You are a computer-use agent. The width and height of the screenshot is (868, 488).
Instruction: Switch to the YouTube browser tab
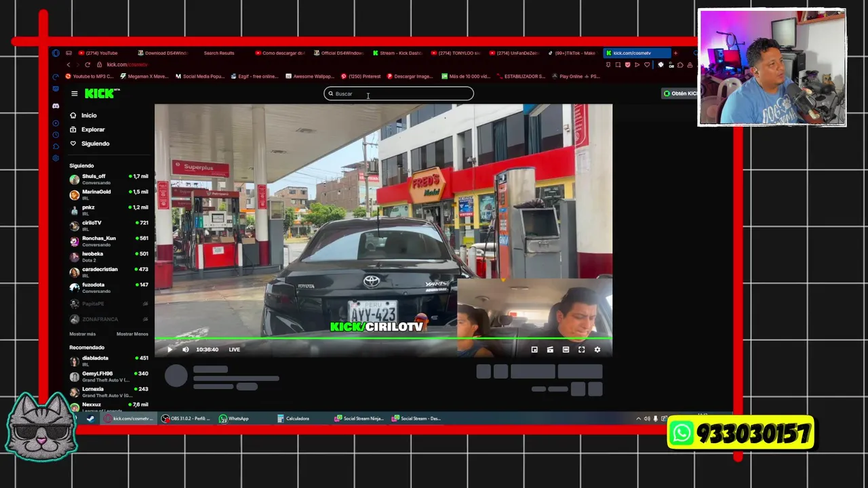[x=98, y=53]
